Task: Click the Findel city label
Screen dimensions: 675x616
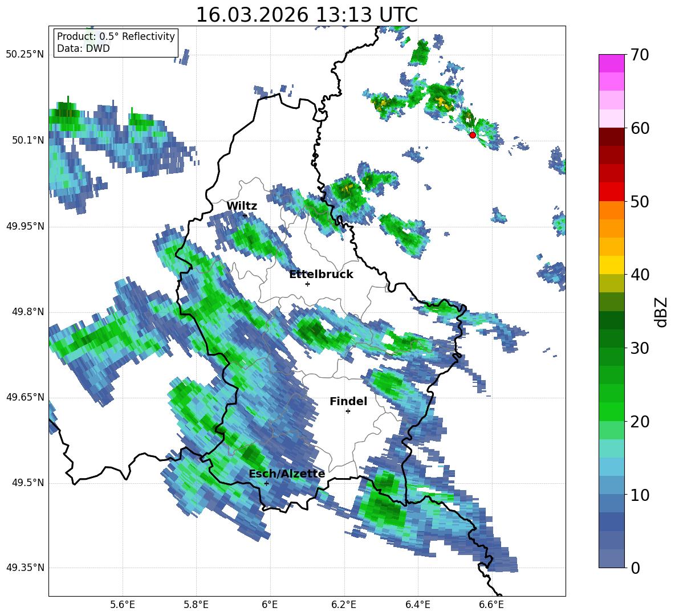Action: [348, 401]
